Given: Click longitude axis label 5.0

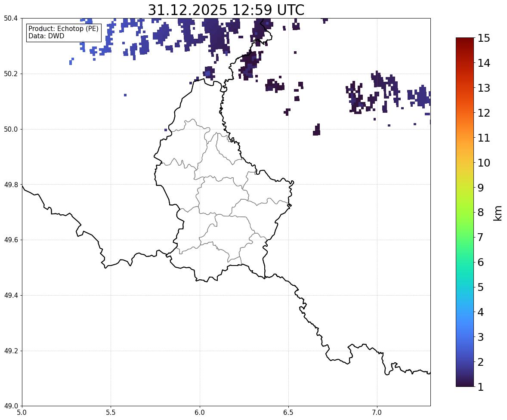Looking at the screenshot, I should pos(22,413).
